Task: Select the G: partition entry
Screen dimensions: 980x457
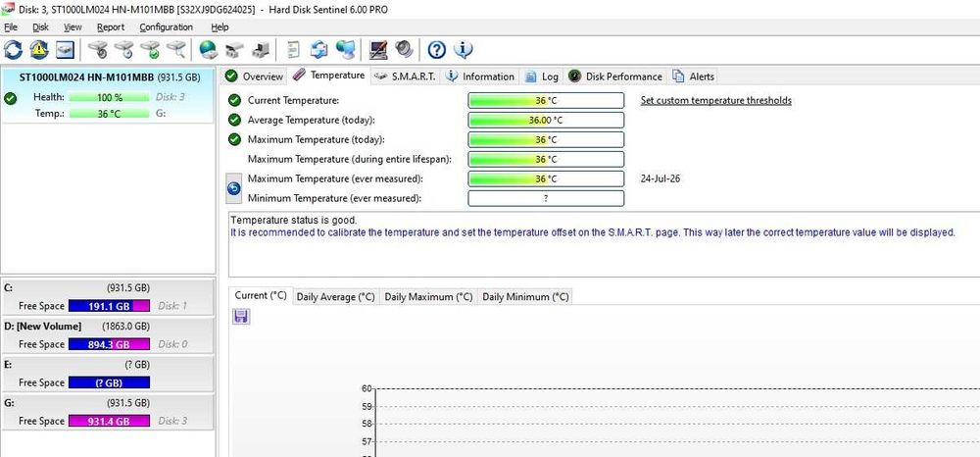Action: coord(108,412)
